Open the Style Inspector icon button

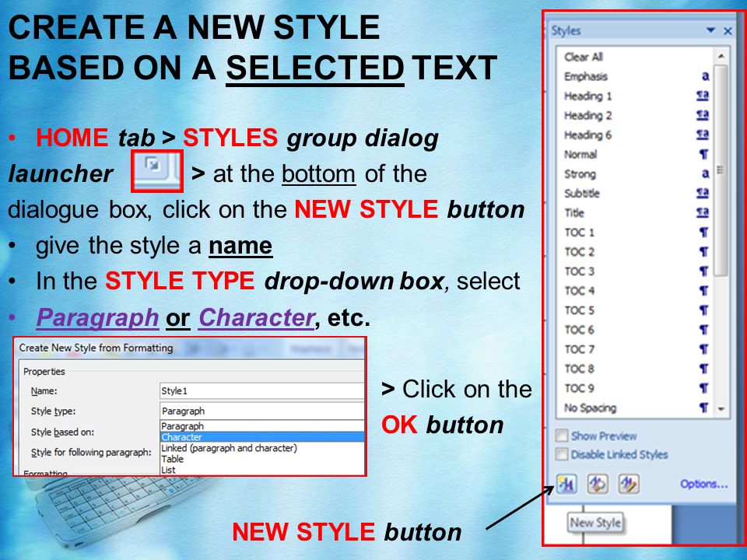pos(598,485)
